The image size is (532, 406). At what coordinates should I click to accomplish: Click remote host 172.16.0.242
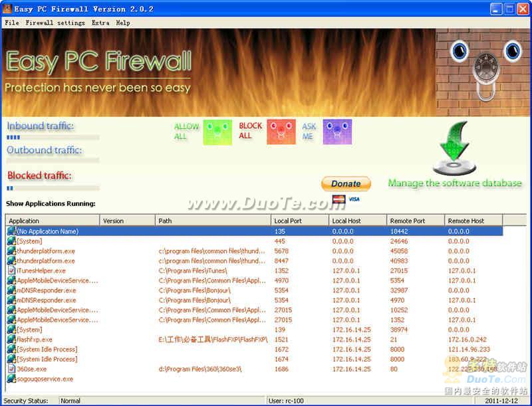pos(467,340)
